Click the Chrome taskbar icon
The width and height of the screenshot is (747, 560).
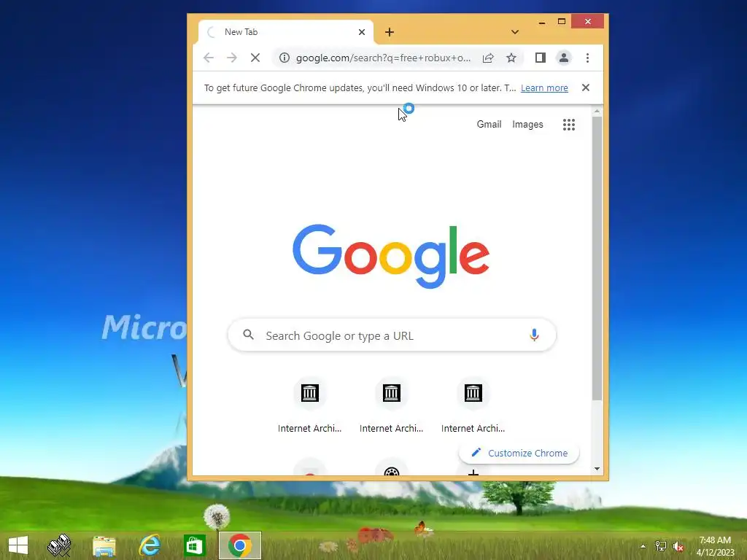[239, 545]
